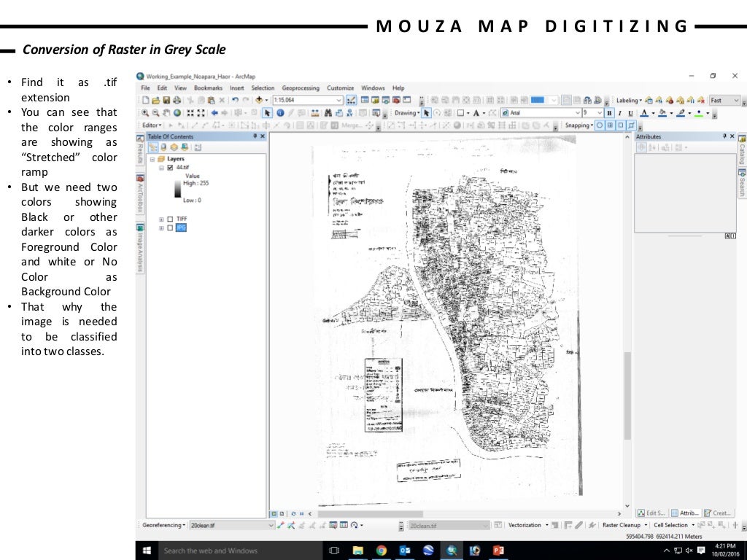
Task: Click the Full Extent globe icon
Action: 177,113
